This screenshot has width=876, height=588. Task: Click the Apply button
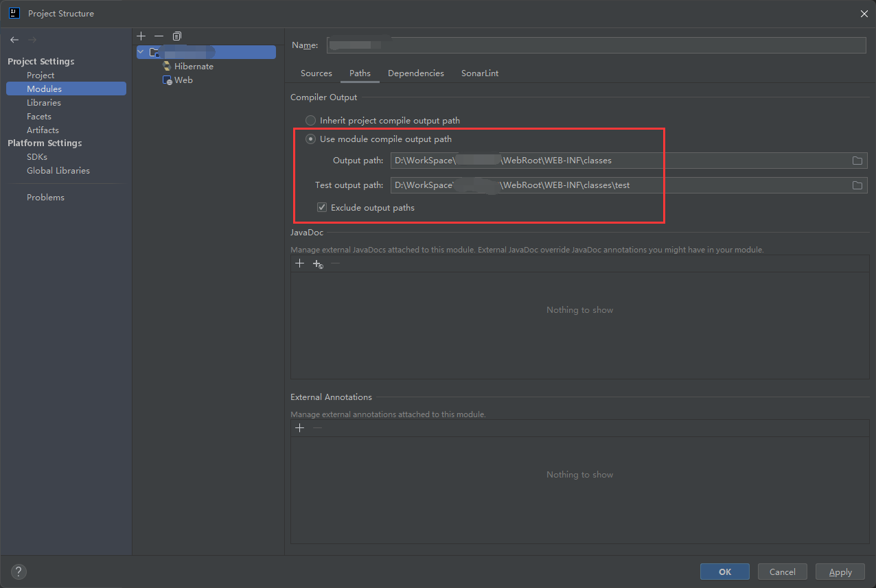pyautogui.click(x=840, y=572)
